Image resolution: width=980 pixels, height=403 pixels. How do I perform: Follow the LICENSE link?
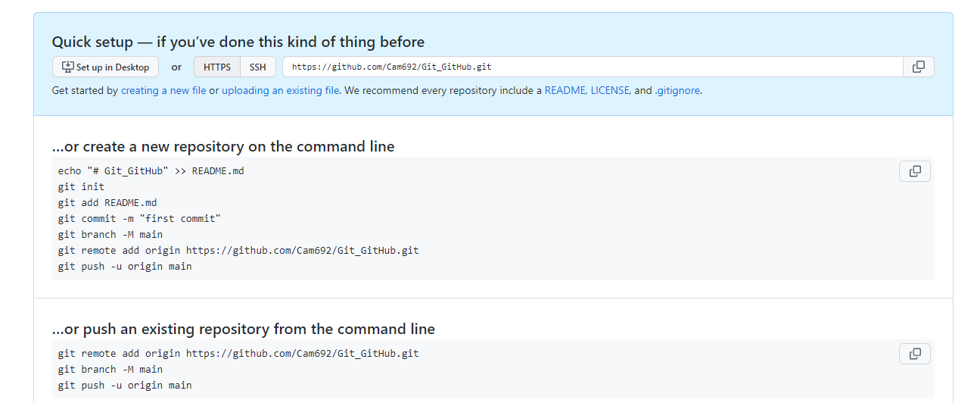coord(610,90)
